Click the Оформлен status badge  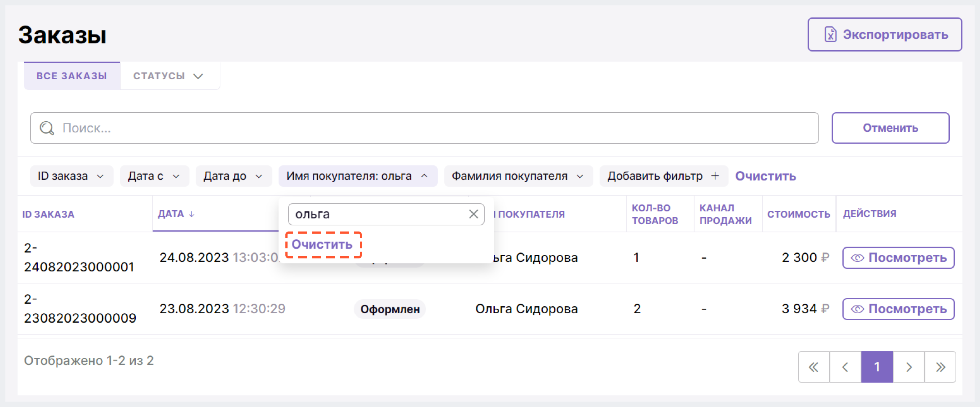tap(390, 309)
